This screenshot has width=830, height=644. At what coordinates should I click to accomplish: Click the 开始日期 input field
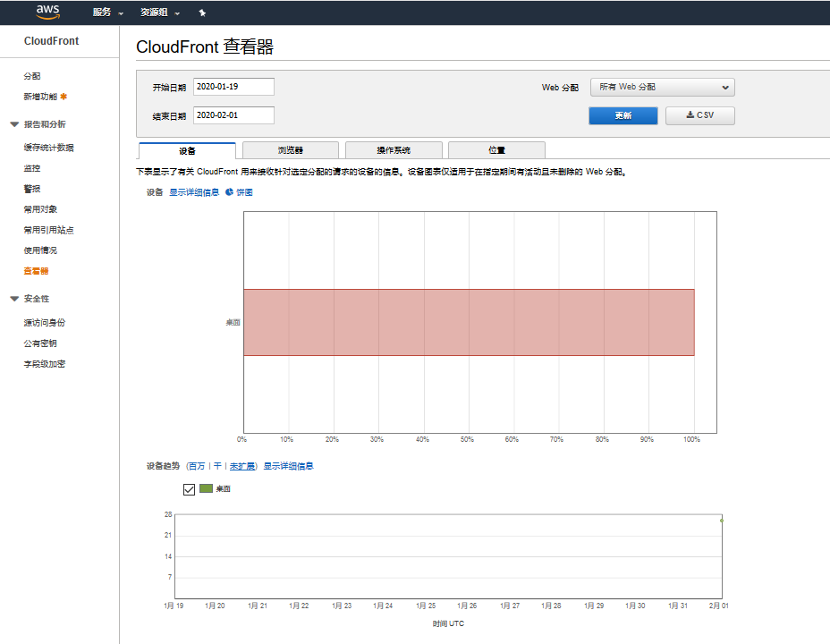pyautogui.click(x=233, y=87)
